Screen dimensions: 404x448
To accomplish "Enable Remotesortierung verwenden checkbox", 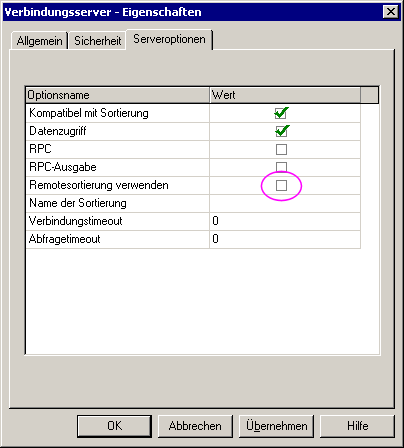I will 281,185.
